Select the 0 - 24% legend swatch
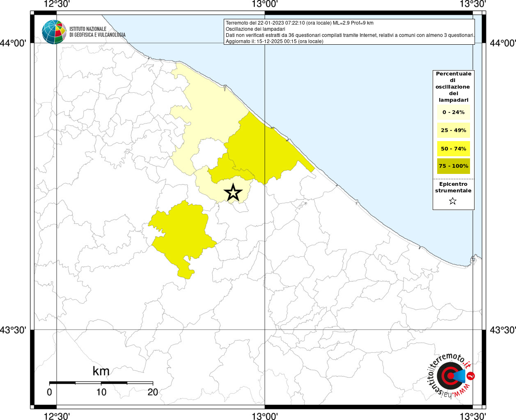Image resolution: width=516 pixels, height=420 pixels. [453, 112]
